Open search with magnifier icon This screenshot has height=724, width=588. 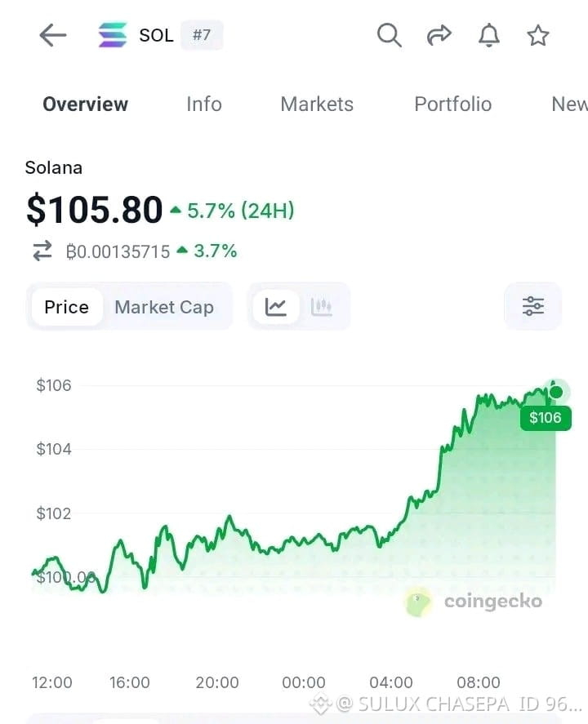pos(389,35)
